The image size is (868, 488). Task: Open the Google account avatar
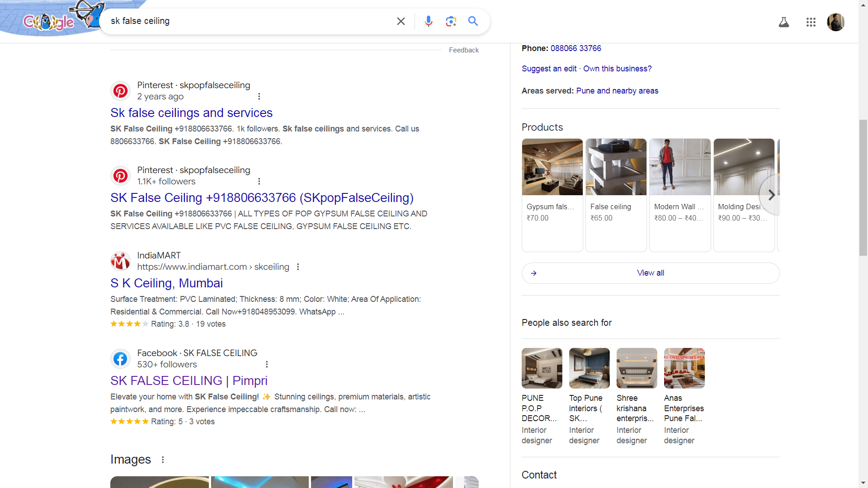(836, 22)
